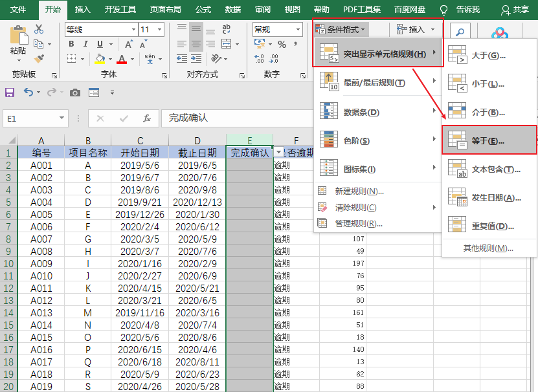
Task: Apply the yellow fill color bucket
Action: pyautogui.click(x=100, y=59)
